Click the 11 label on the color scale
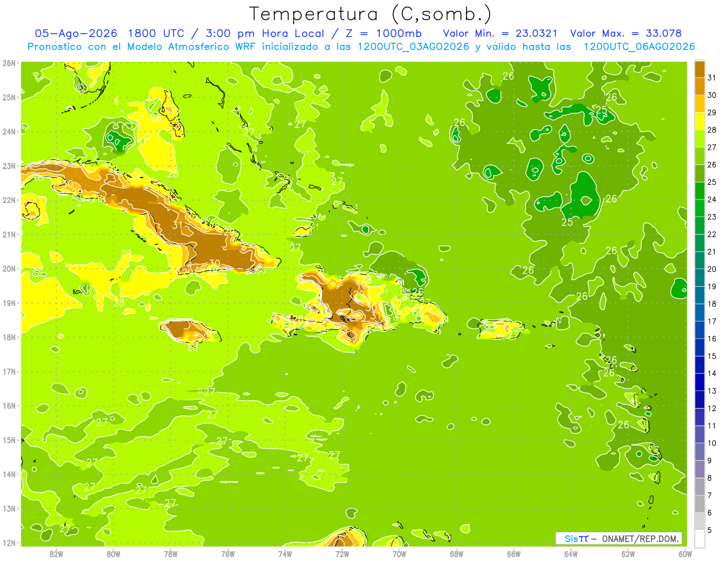Viewport: 728px width, 562px height. click(x=712, y=426)
